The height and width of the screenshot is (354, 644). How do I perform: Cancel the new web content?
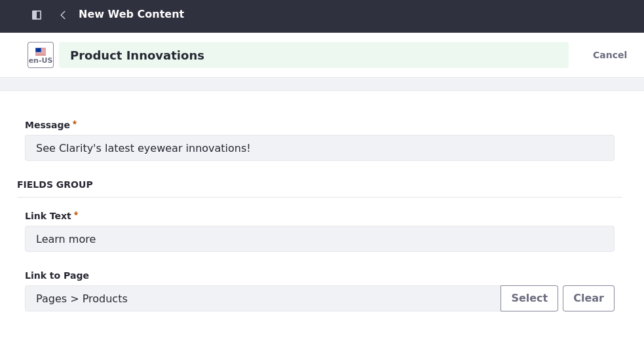pyautogui.click(x=609, y=55)
